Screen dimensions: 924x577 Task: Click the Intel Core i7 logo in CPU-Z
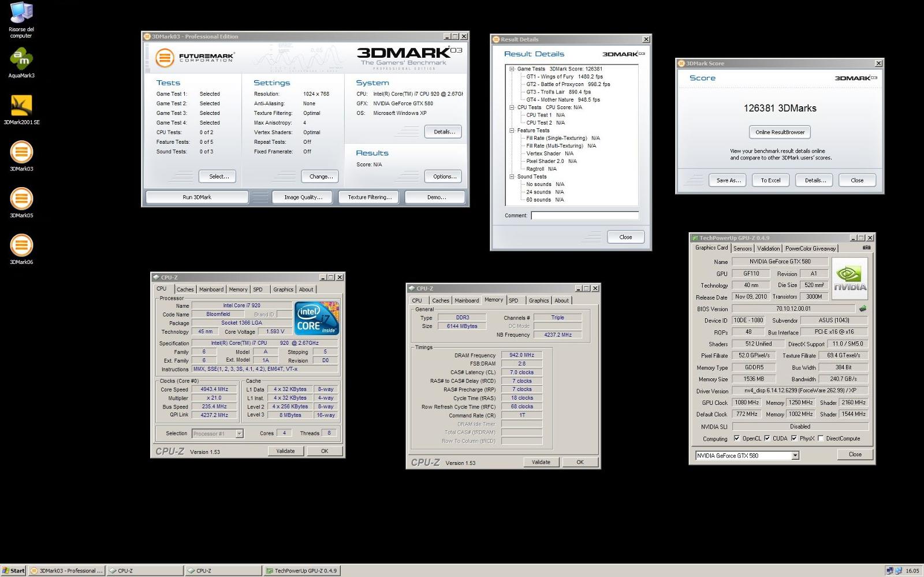tap(316, 318)
